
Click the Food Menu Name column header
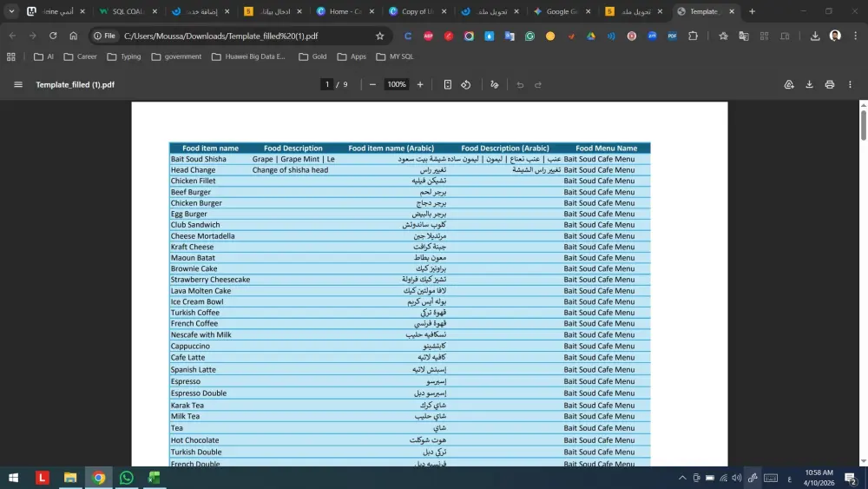tap(606, 149)
